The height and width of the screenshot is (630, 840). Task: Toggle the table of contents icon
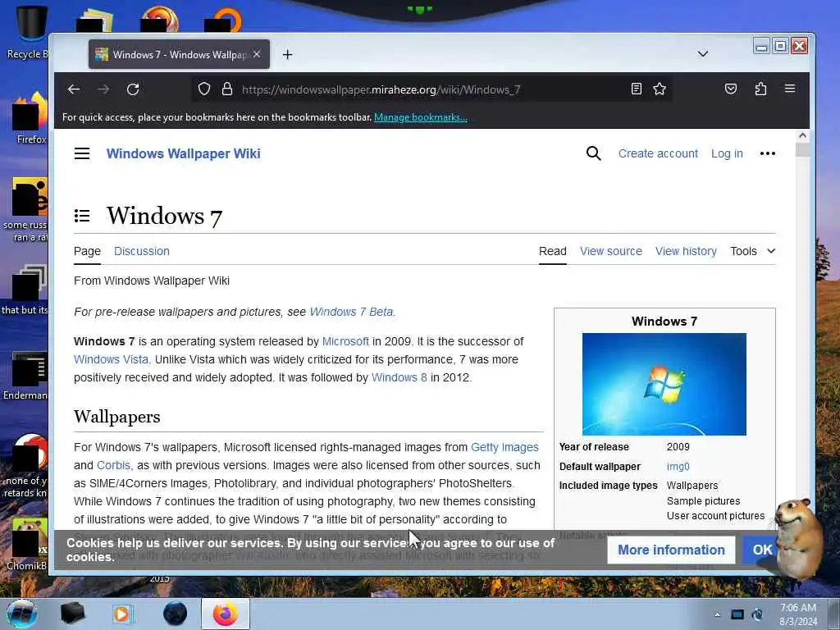[x=82, y=216]
